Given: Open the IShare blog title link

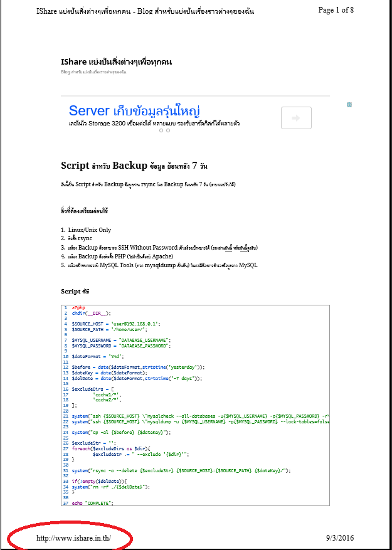Looking at the screenshot, I should (116, 62).
